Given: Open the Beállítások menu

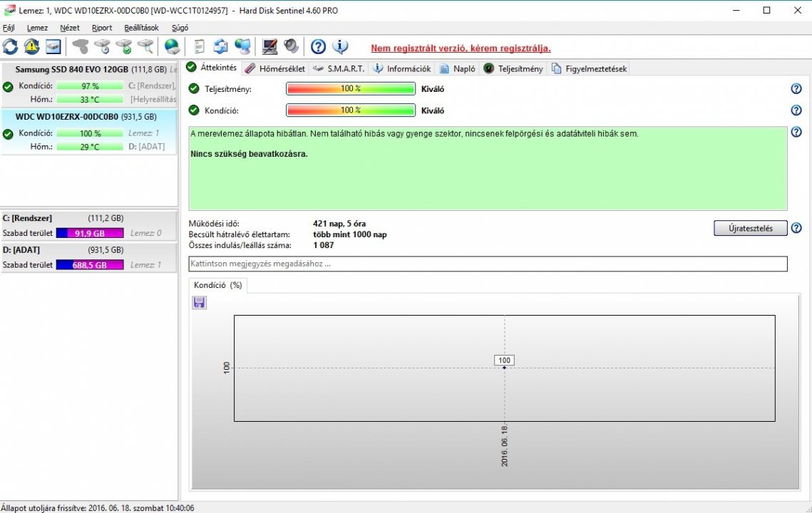Looking at the screenshot, I should 141,28.
